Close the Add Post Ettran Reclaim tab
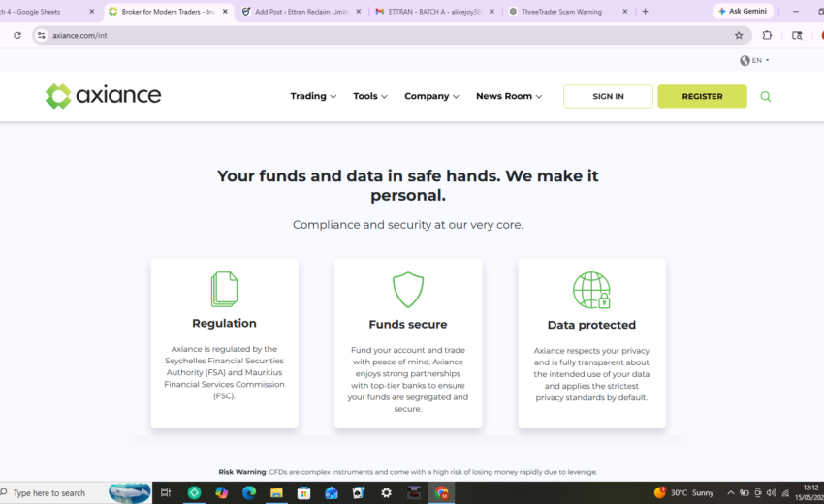This screenshot has width=824, height=504. pyautogui.click(x=359, y=11)
